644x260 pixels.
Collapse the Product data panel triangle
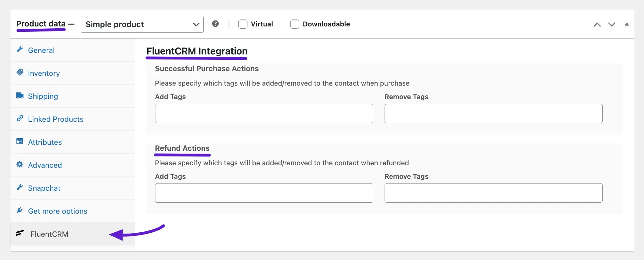point(627,24)
